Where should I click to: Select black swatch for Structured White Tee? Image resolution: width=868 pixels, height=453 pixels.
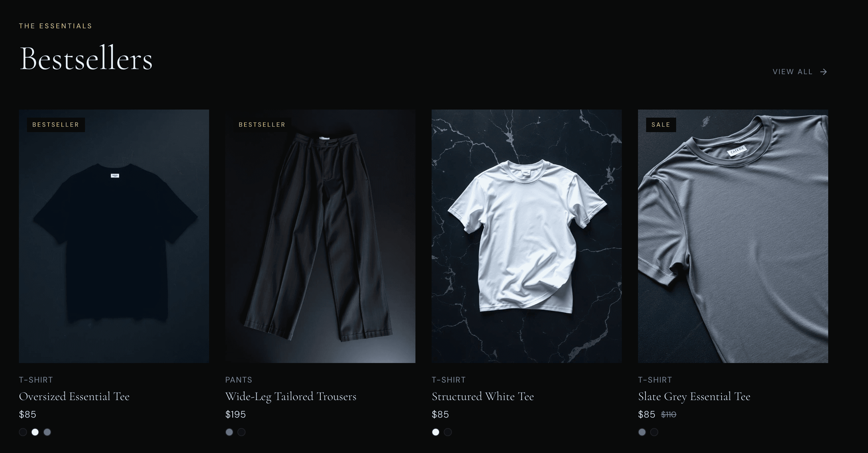click(x=448, y=432)
